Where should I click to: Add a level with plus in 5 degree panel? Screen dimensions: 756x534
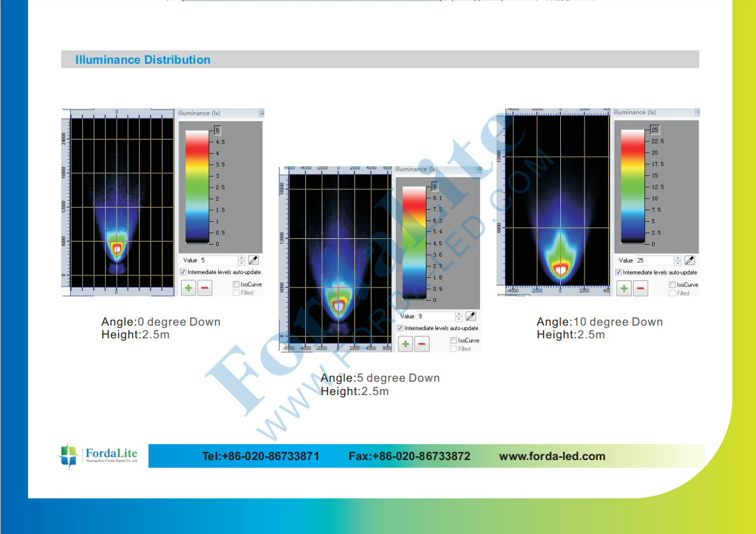tap(405, 344)
